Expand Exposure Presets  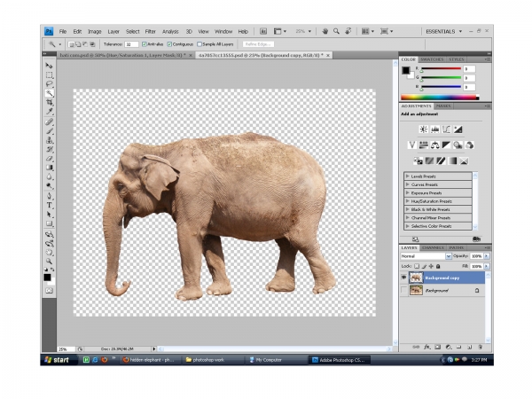408,192
